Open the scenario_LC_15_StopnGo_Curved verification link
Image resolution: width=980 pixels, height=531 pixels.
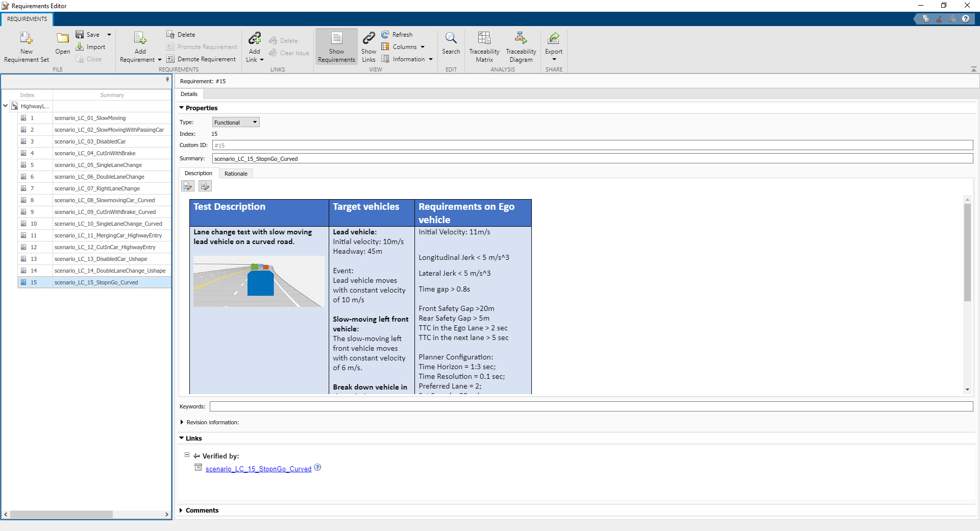(x=258, y=469)
